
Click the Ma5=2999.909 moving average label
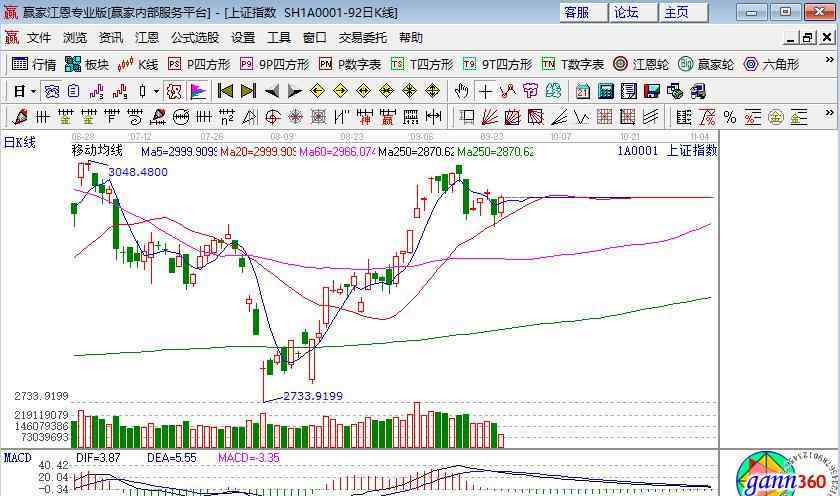(x=178, y=152)
